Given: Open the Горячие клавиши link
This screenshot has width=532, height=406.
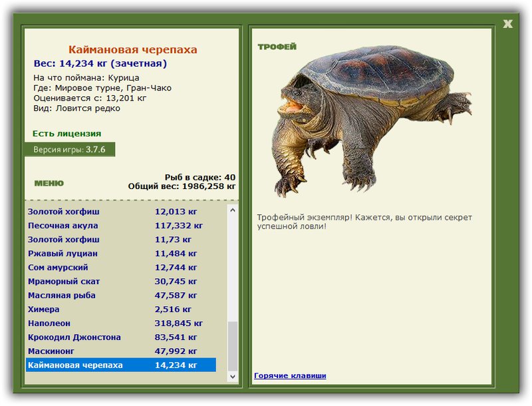Looking at the screenshot, I should click(290, 375).
